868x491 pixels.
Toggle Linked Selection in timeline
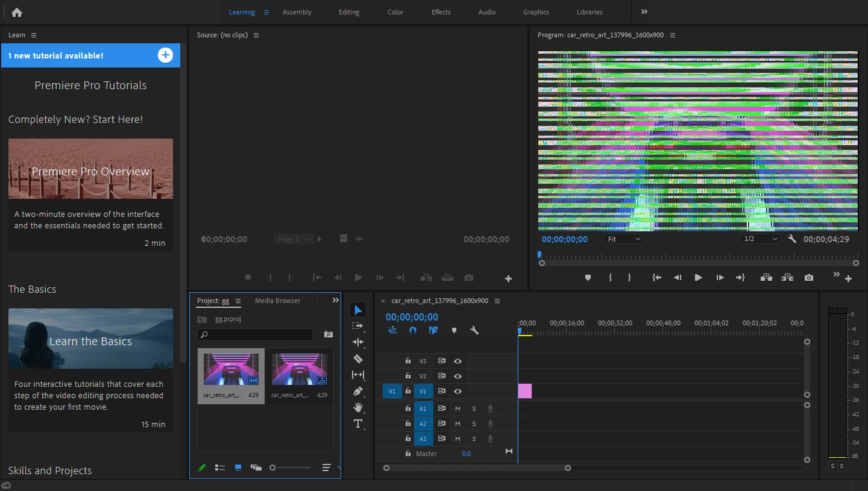433,330
